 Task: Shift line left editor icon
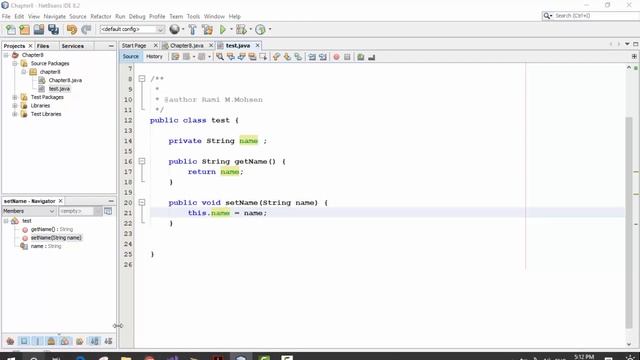coord(312,57)
